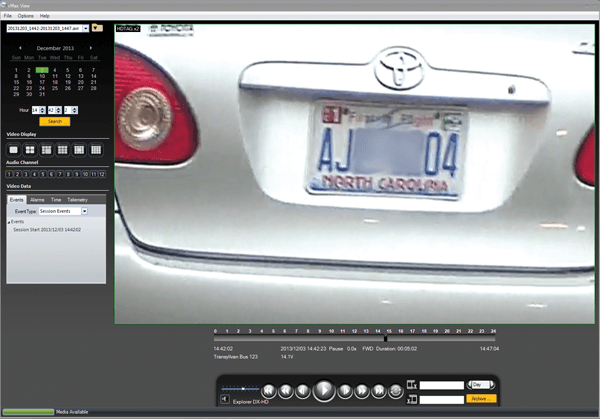Select the single-view video display layout

pyautogui.click(x=13, y=150)
